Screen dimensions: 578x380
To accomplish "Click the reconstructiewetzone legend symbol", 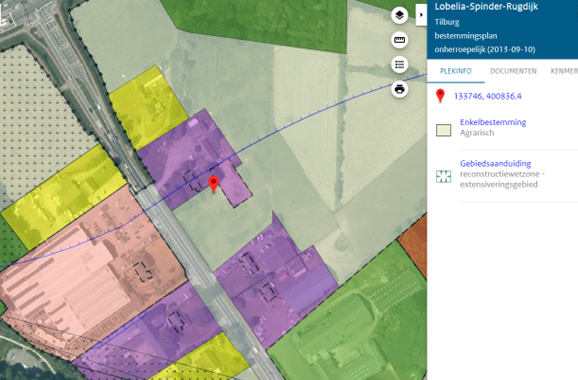I will point(443,176).
